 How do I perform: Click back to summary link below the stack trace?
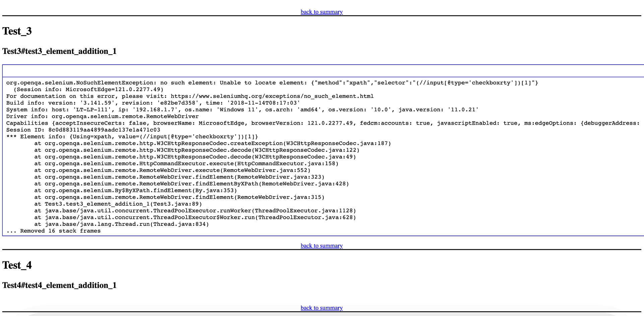click(x=321, y=246)
